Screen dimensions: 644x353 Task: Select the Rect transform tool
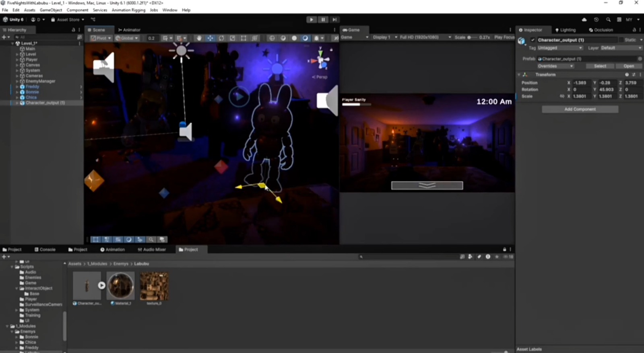coord(244,38)
